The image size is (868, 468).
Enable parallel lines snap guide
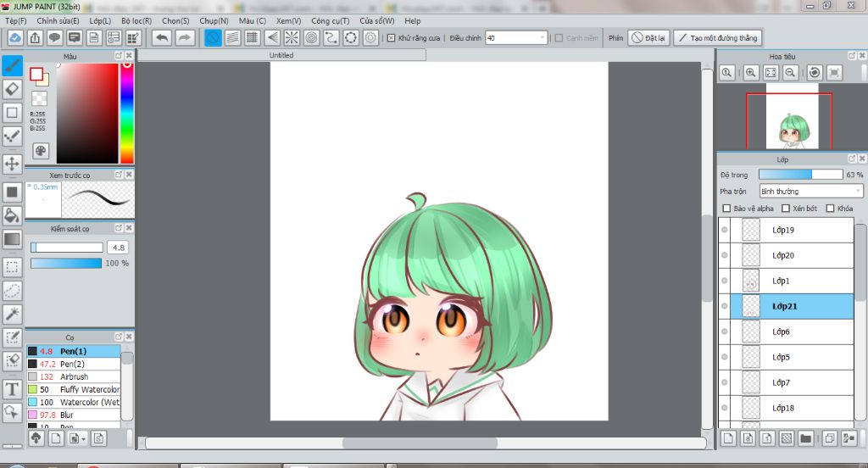click(x=233, y=37)
